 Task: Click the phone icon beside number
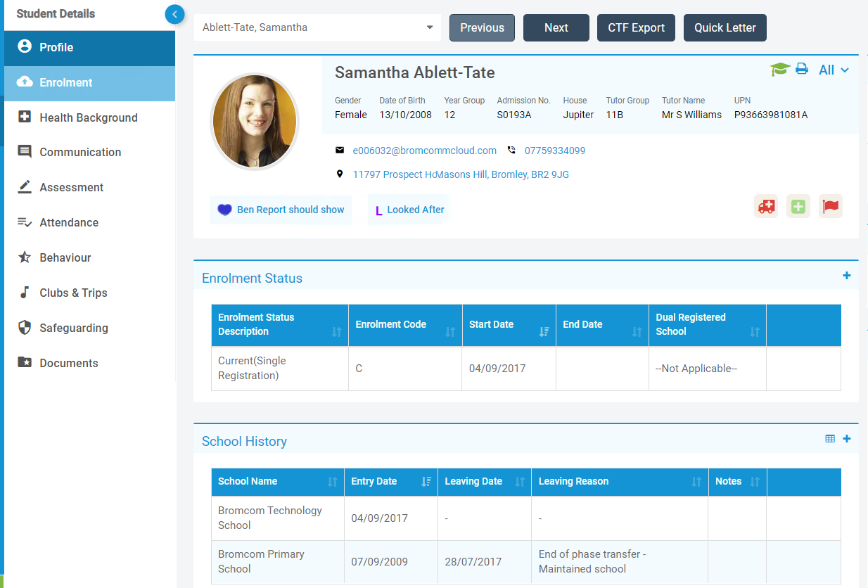pyautogui.click(x=511, y=151)
